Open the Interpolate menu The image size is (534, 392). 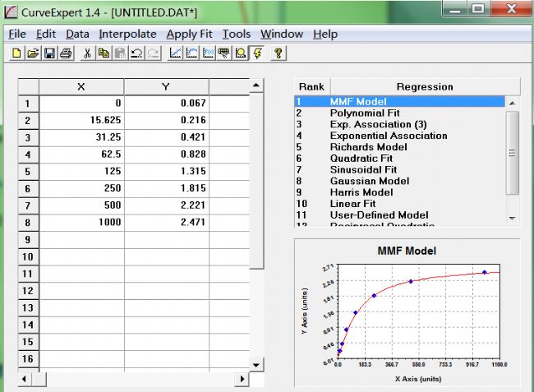tap(127, 34)
